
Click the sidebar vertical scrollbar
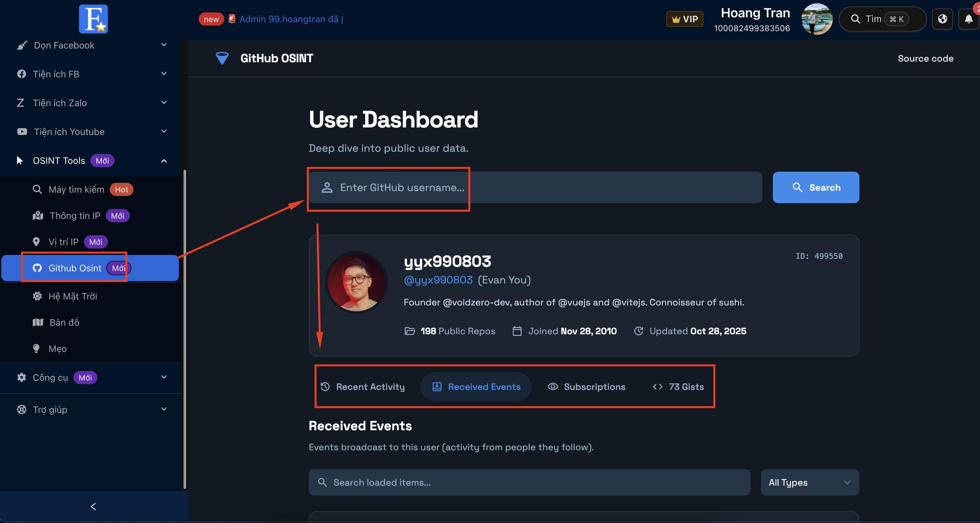(x=185, y=329)
